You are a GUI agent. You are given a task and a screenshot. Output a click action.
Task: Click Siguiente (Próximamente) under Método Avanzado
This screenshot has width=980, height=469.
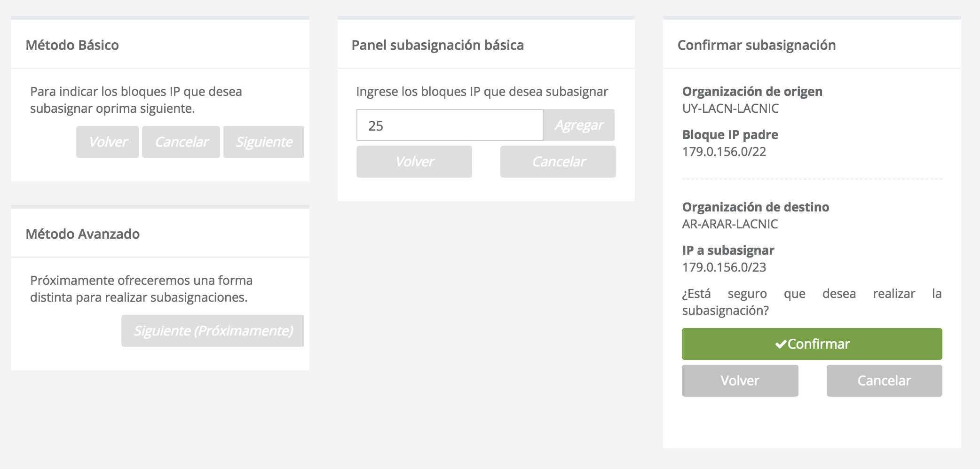[x=213, y=331]
